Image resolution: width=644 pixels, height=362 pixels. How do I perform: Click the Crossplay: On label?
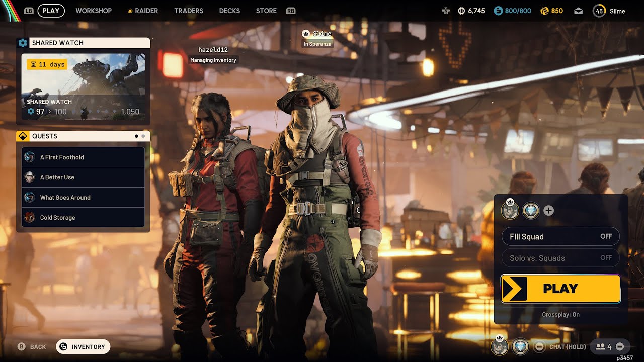click(560, 315)
